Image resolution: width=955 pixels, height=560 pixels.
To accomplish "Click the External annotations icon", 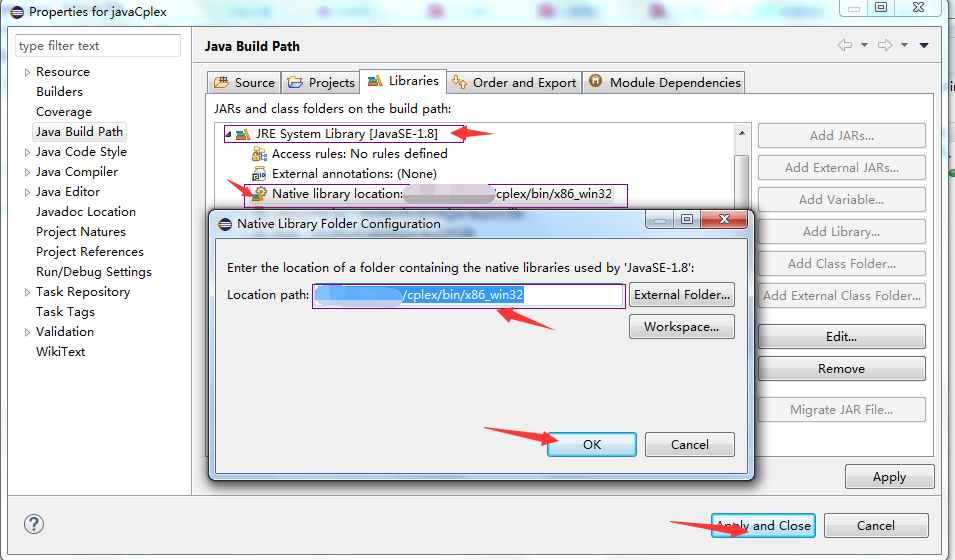I will tap(259, 174).
